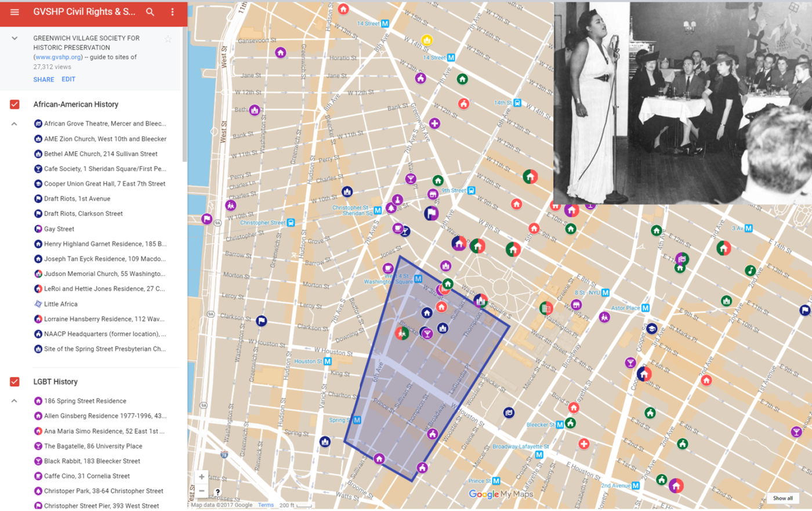The image size is (812, 511).
Task: Select Cafe Society, 1 Sheridan Square item
Action: coord(104,169)
